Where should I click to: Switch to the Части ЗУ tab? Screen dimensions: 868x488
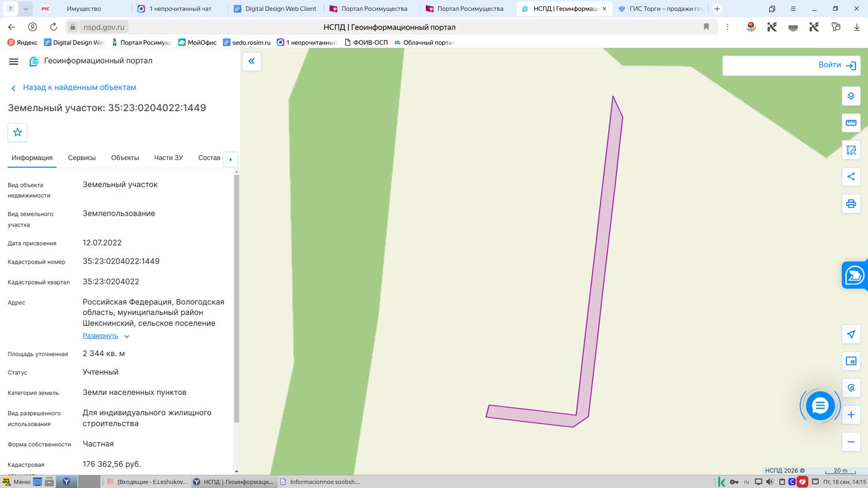coord(168,158)
